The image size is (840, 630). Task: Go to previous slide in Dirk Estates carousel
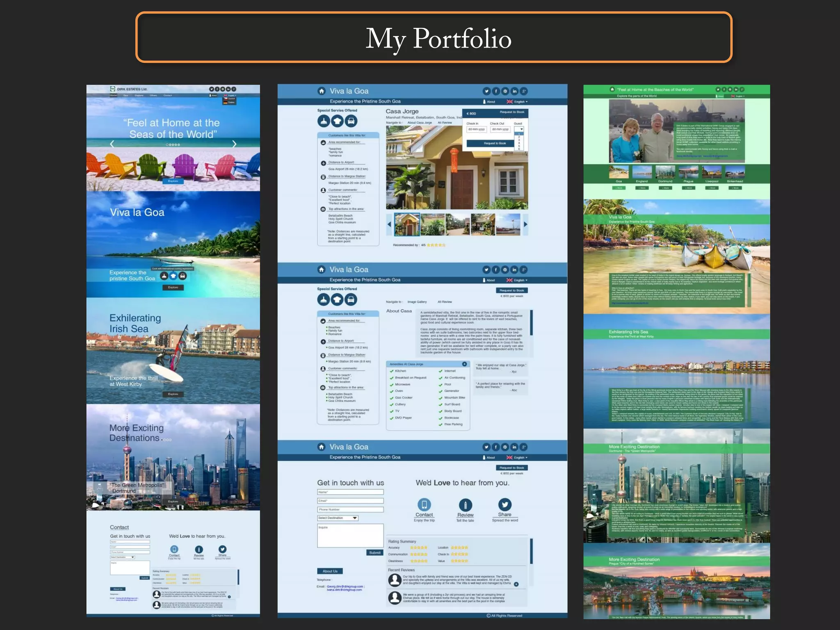(x=112, y=144)
